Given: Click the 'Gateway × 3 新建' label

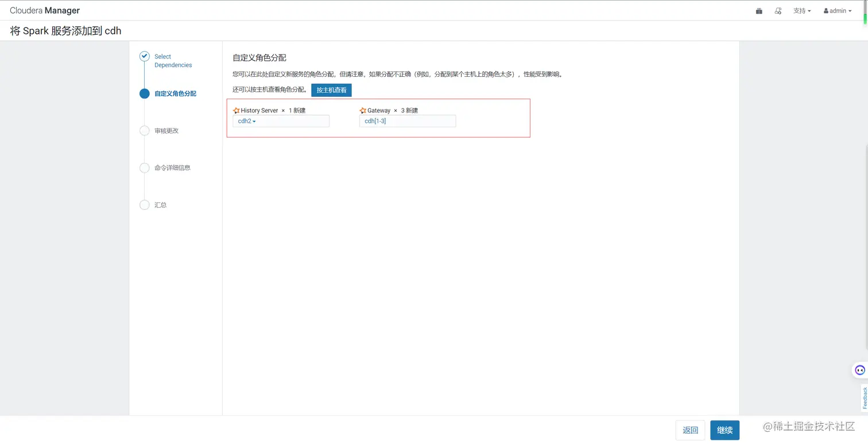Looking at the screenshot, I should 393,111.
